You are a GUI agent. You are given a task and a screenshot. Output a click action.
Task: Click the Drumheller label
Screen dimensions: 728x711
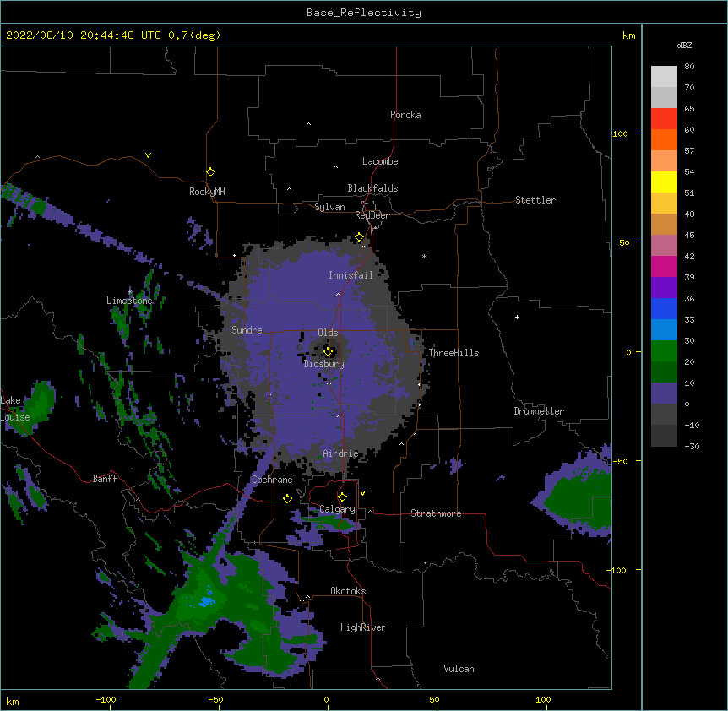pos(539,411)
